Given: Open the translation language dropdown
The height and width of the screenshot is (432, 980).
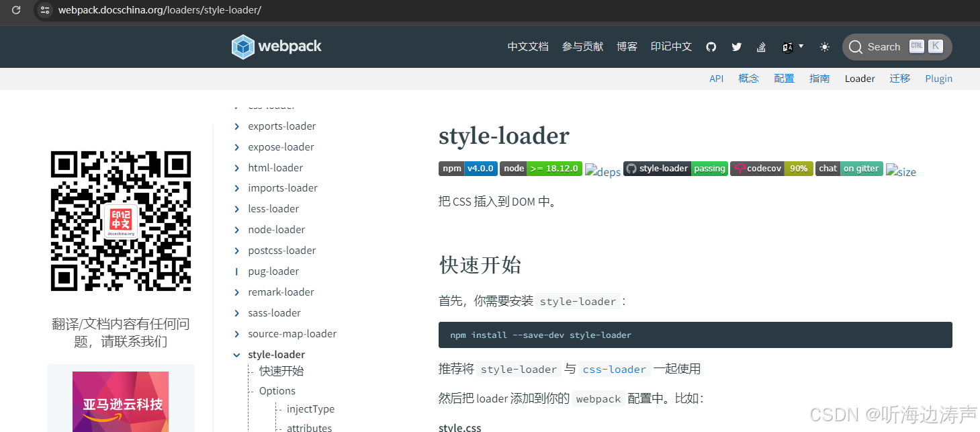Looking at the screenshot, I should 793,46.
